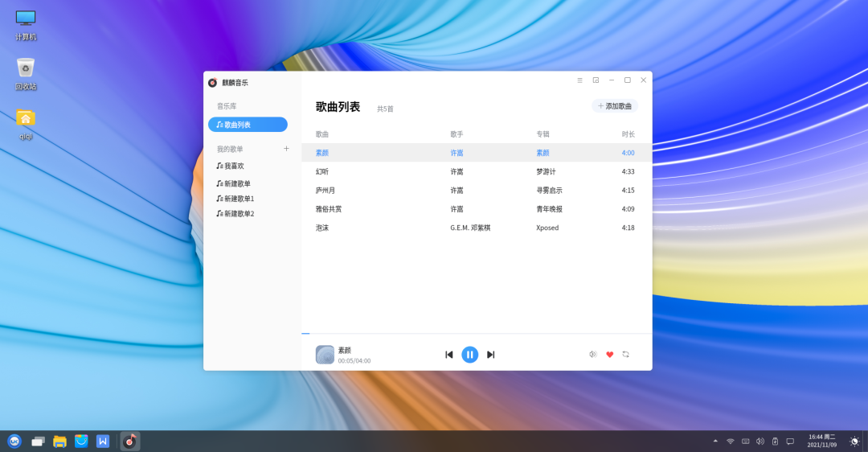Click album 青年晚报

coord(549,209)
